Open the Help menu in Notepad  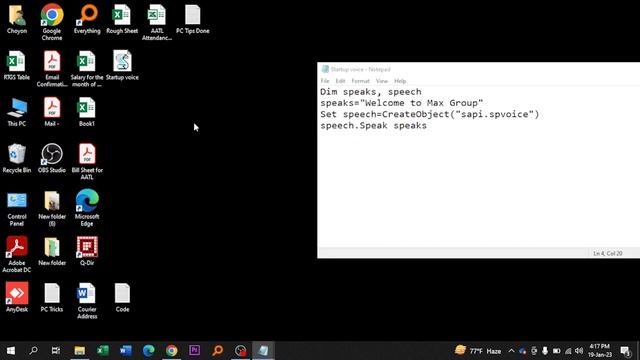(400, 81)
